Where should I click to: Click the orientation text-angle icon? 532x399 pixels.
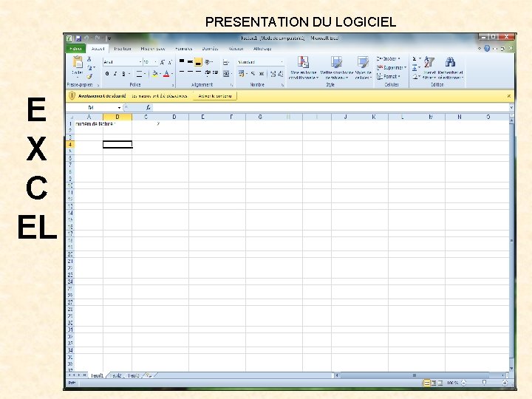click(x=208, y=62)
